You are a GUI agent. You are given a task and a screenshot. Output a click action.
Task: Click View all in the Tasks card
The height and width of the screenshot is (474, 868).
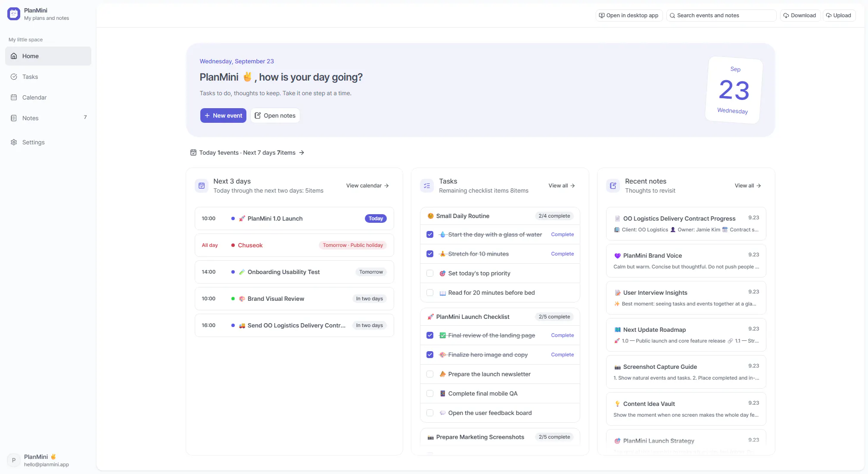562,186
